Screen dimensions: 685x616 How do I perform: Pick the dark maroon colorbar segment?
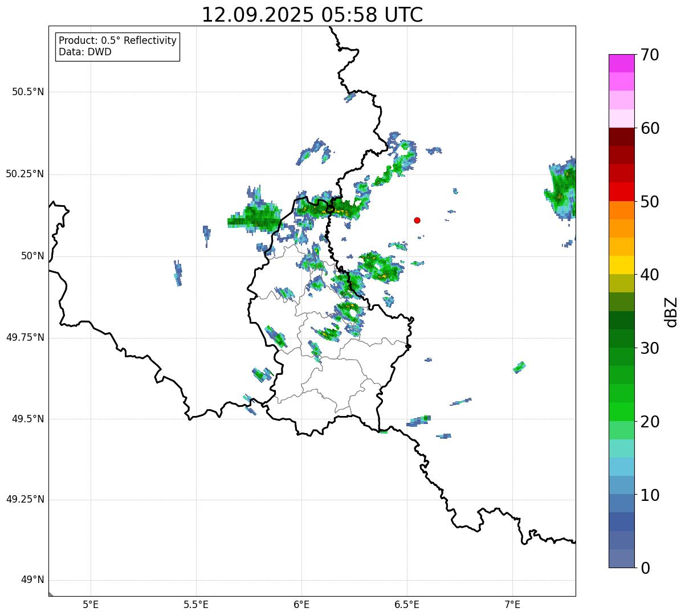[x=621, y=137]
